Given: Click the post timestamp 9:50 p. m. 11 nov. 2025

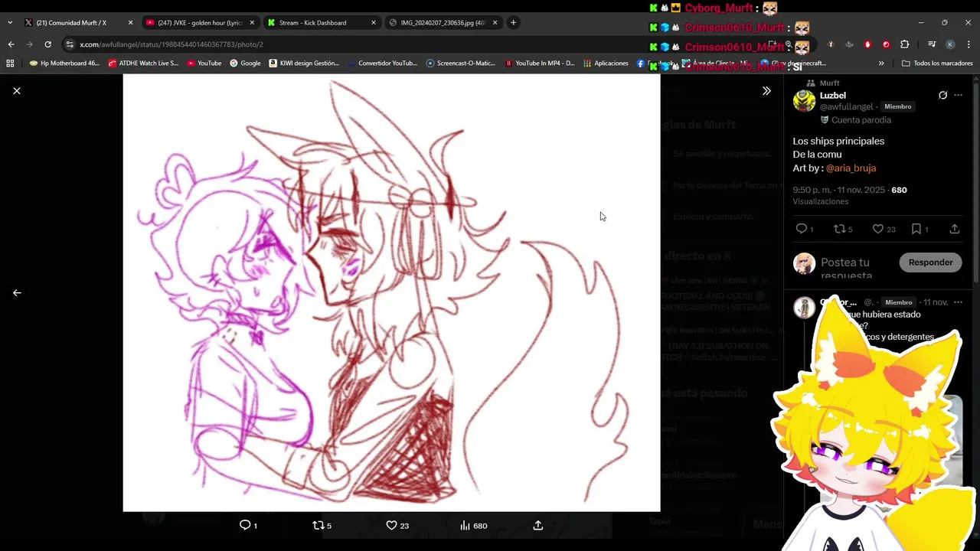Looking at the screenshot, I should [840, 190].
